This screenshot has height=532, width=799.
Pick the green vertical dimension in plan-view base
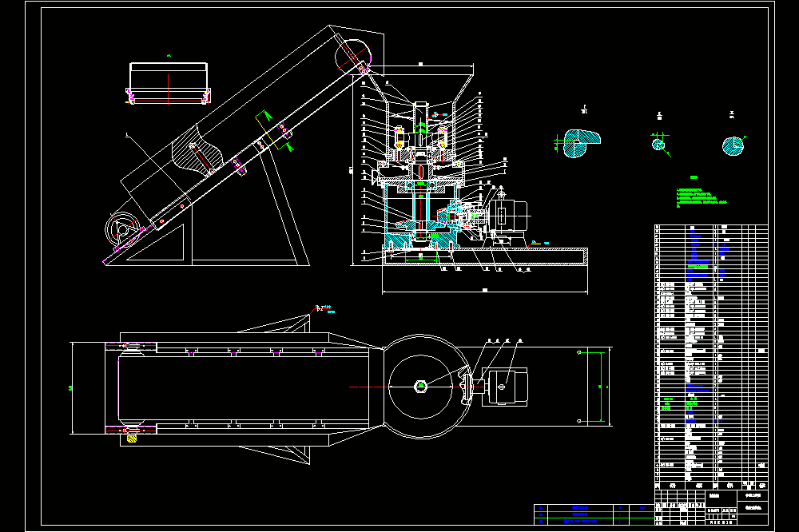[x=602, y=387]
